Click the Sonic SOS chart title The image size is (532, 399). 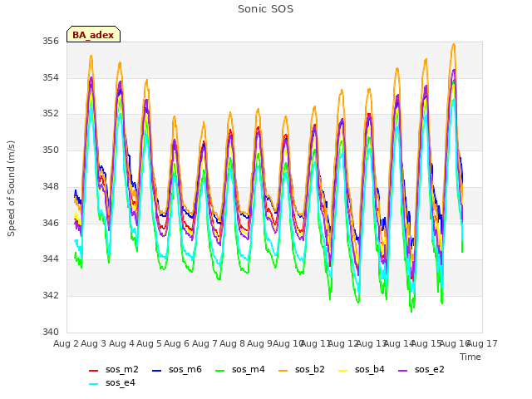[265, 9]
